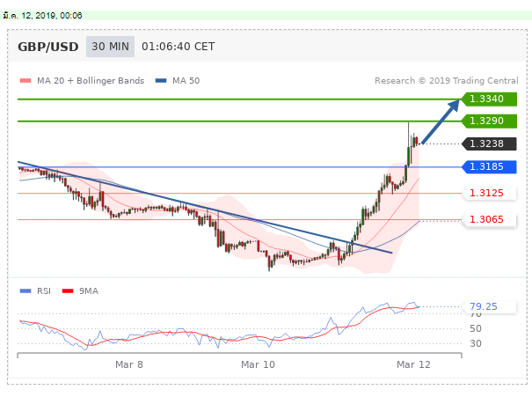Click the 30 MIN timeframe button
The width and height of the screenshot is (532, 397).
pyautogui.click(x=110, y=47)
